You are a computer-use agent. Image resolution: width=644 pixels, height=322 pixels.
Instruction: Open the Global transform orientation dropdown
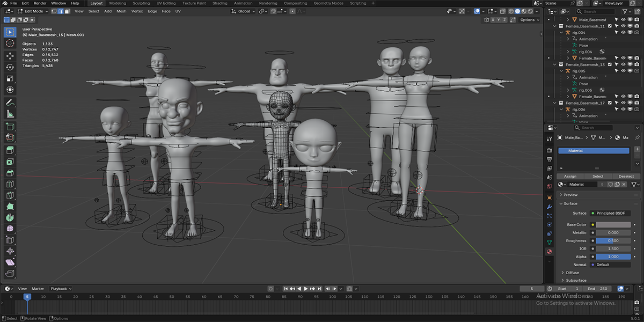point(244,11)
